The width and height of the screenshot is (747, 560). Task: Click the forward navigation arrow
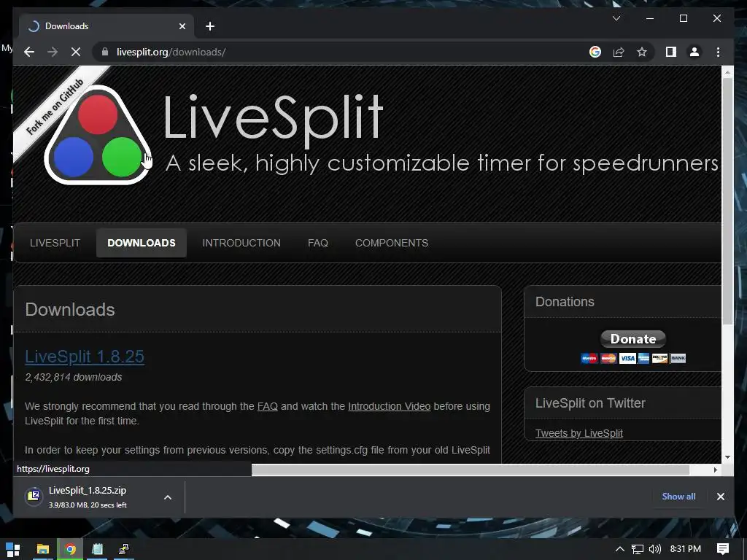tap(53, 52)
